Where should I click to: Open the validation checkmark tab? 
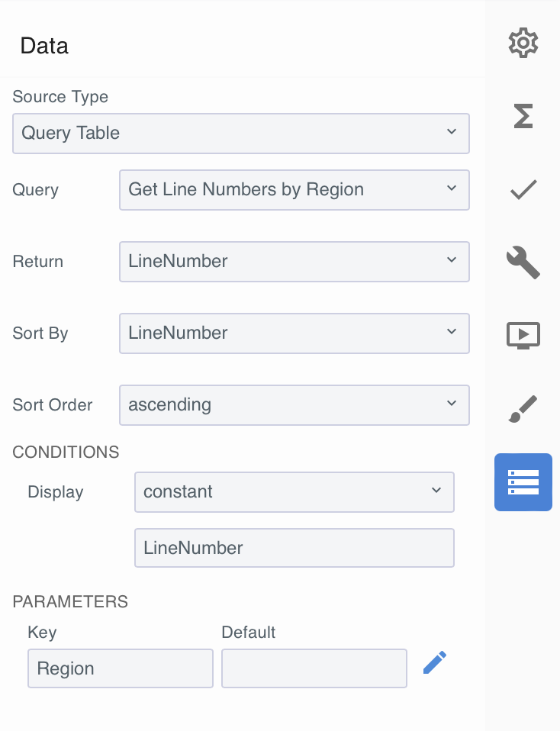[x=523, y=189]
